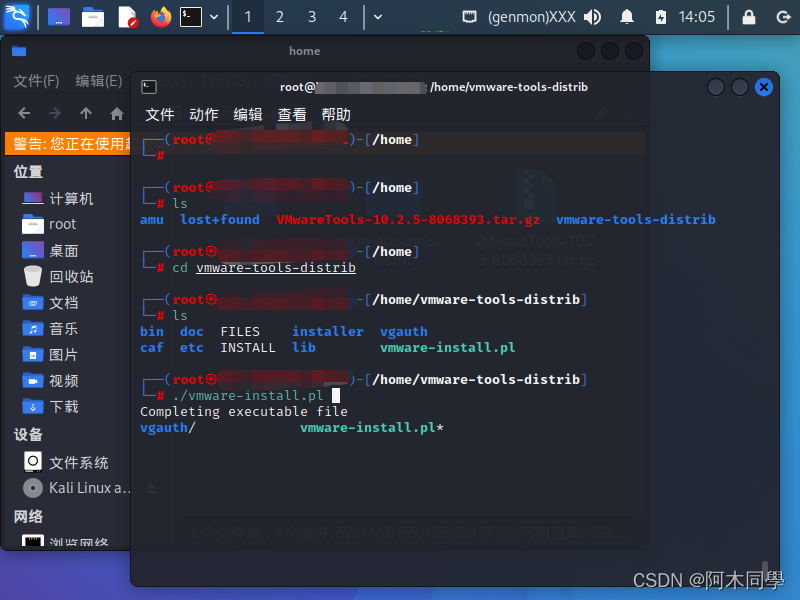Click vgauth/ completion suggestion
Screen dimensions: 800x600
(168, 428)
